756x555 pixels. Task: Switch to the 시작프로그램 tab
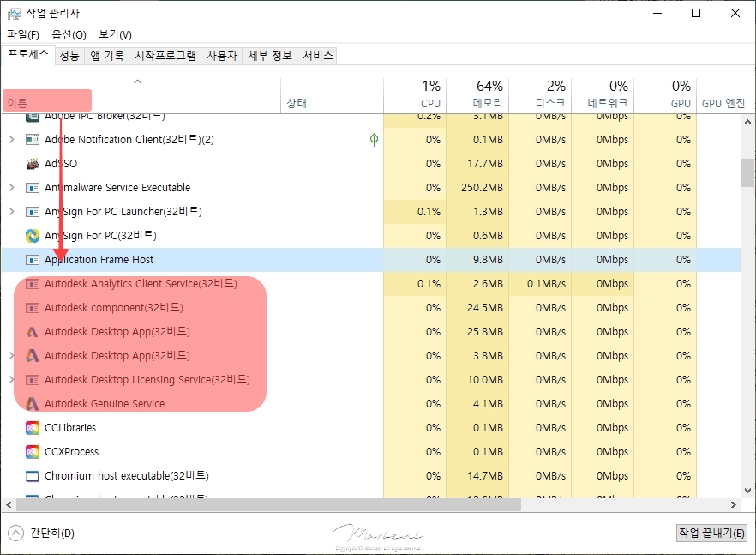(x=165, y=56)
